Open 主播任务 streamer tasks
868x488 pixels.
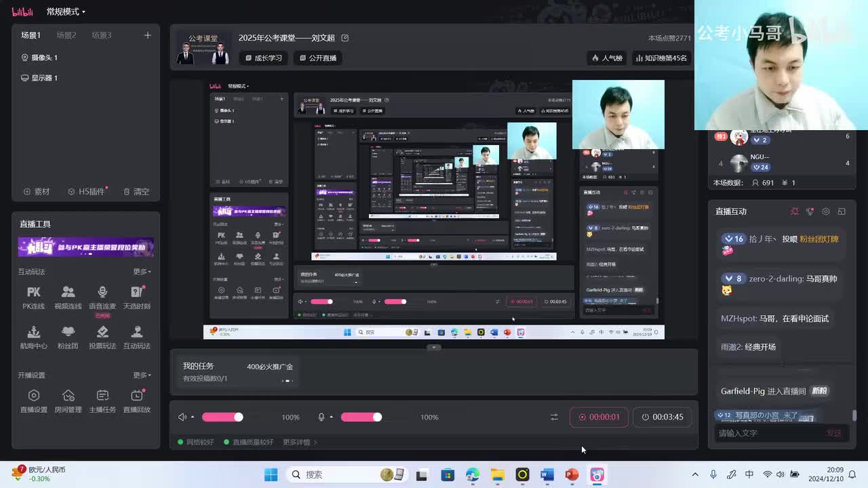(x=102, y=401)
